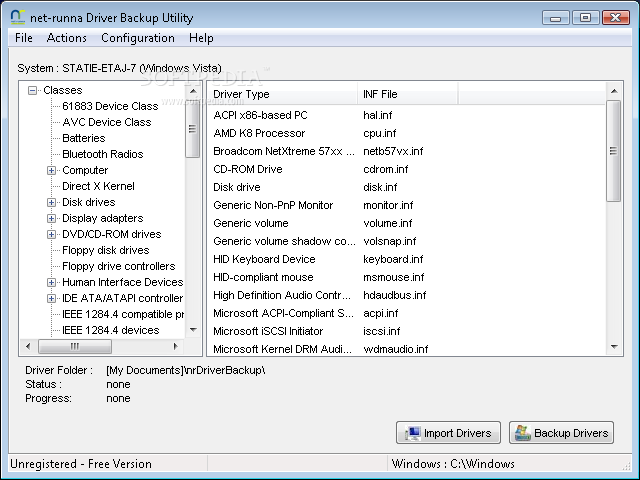Select Broadcom NetXtreme 57xx driver row
The width and height of the screenshot is (640, 480).
tap(407, 151)
